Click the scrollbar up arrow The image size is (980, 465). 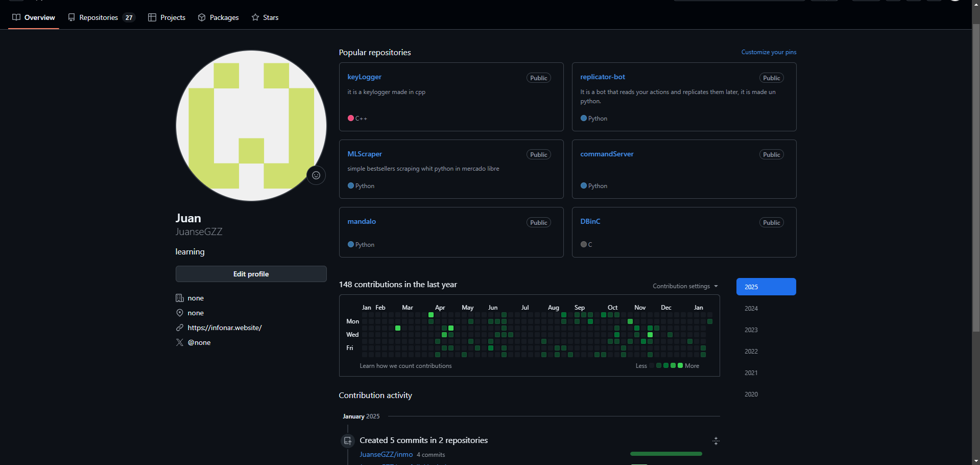pyautogui.click(x=976, y=4)
